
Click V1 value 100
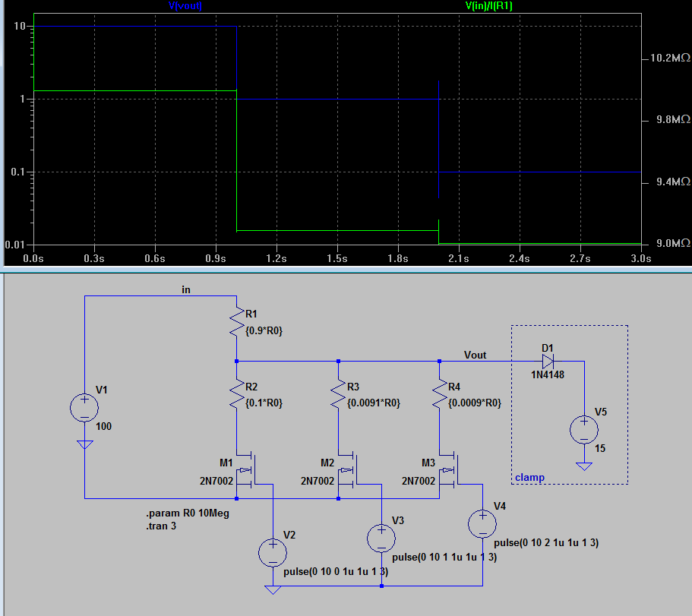(104, 426)
